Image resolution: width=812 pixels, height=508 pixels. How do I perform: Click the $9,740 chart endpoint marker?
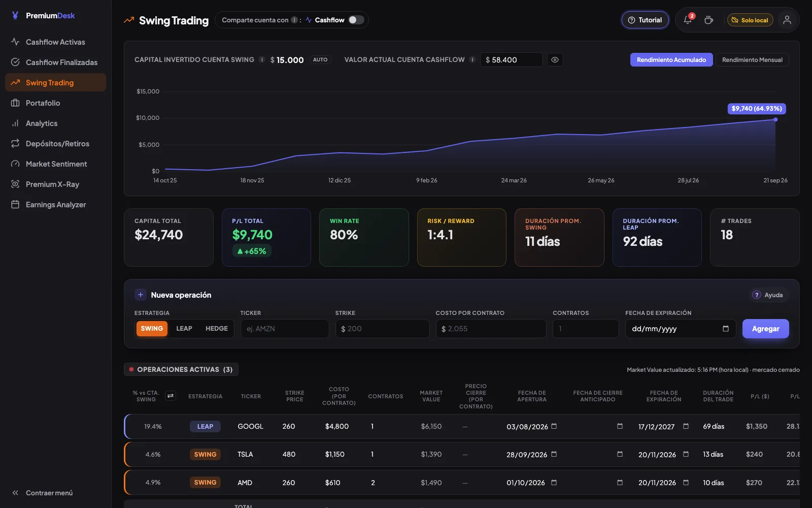click(x=775, y=119)
